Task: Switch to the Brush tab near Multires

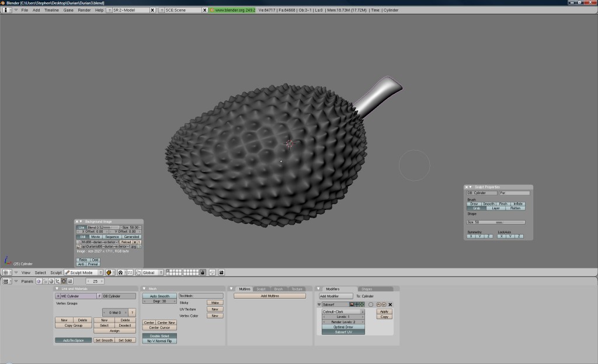Action: click(x=280, y=288)
